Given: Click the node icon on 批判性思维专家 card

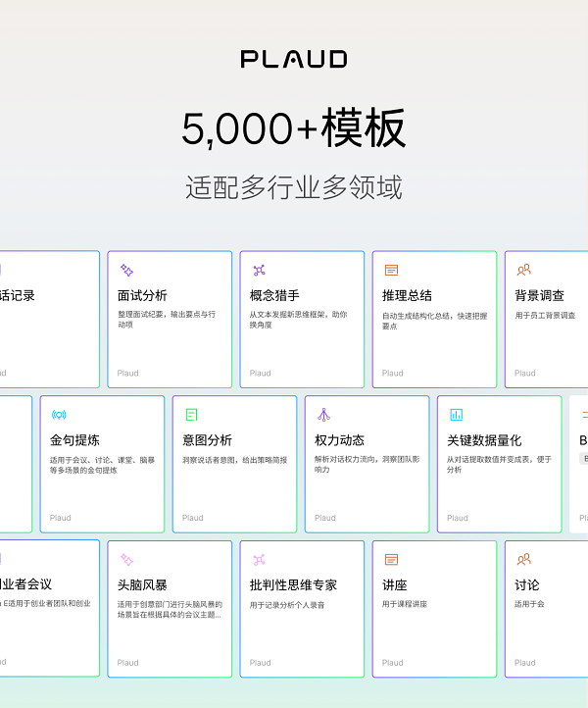Looking at the screenshot, I should pyautogui.click(x=259, y=560).
